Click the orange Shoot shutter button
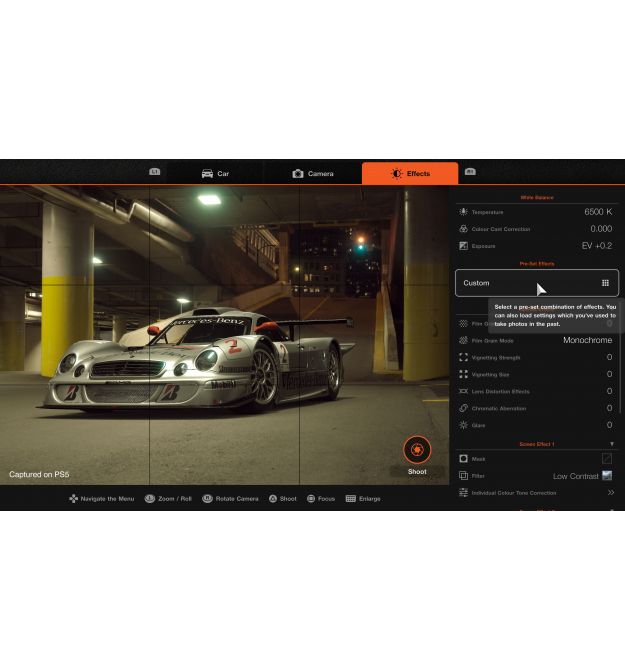This screenshot has width=625, height=670. (x=417, y=450)
